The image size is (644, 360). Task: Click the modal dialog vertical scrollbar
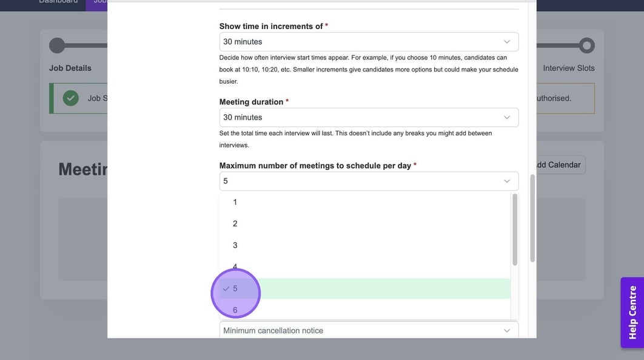coord(532,219)
